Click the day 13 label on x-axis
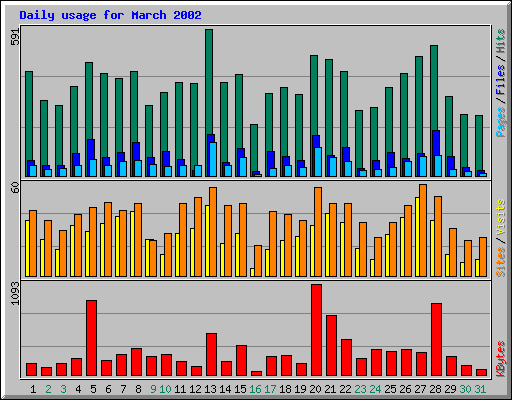The width and height of the screenshot is (512, 400). point(210,389)
